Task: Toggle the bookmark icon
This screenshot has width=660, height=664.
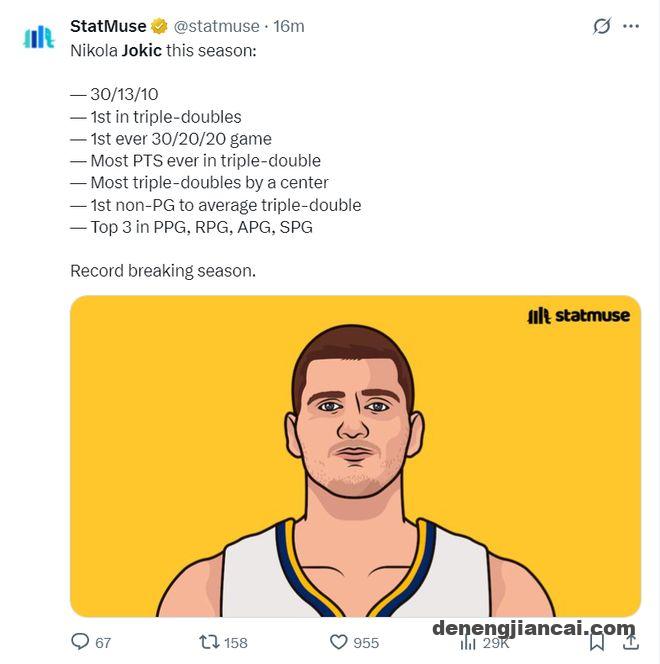Action: click(597, 642)
